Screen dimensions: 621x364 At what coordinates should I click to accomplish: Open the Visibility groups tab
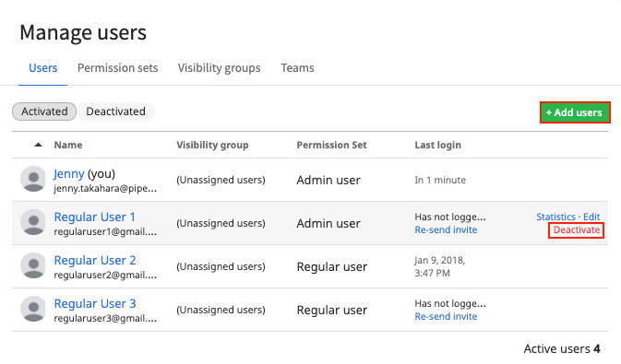pyautogui.click(x=219, y=68)
